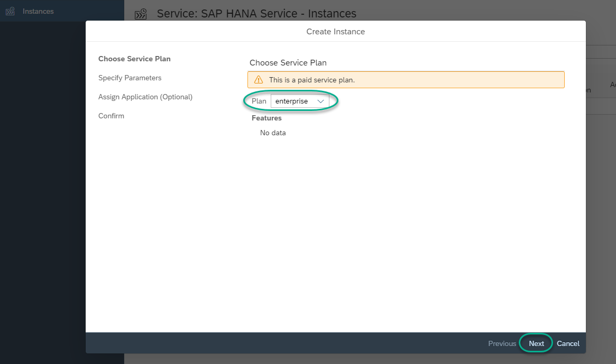The width and height of the screenshot is (616, 364).
Task: Open the Plan dropdown showing enterprise
Action: click(300, 101)
